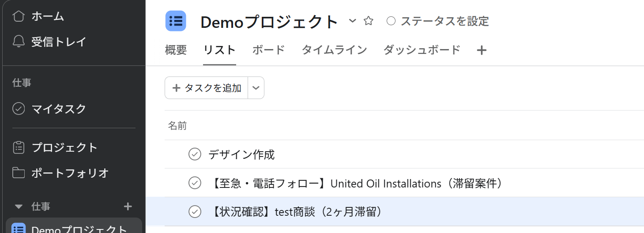This screenshot has width=644, height=233.
Task: Mark デザイン作成 task as complete
Action: pos(195,154)
